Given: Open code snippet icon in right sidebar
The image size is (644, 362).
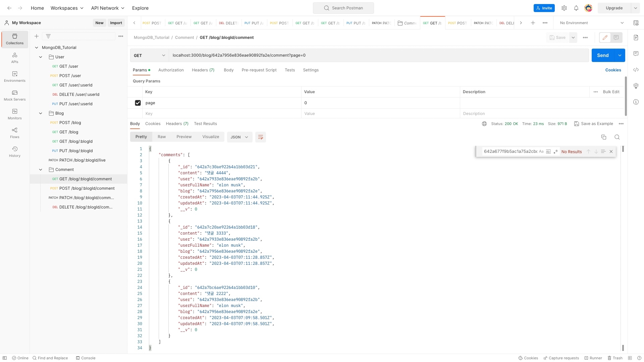Looking at the screenshot, I should tap(636, 70).
